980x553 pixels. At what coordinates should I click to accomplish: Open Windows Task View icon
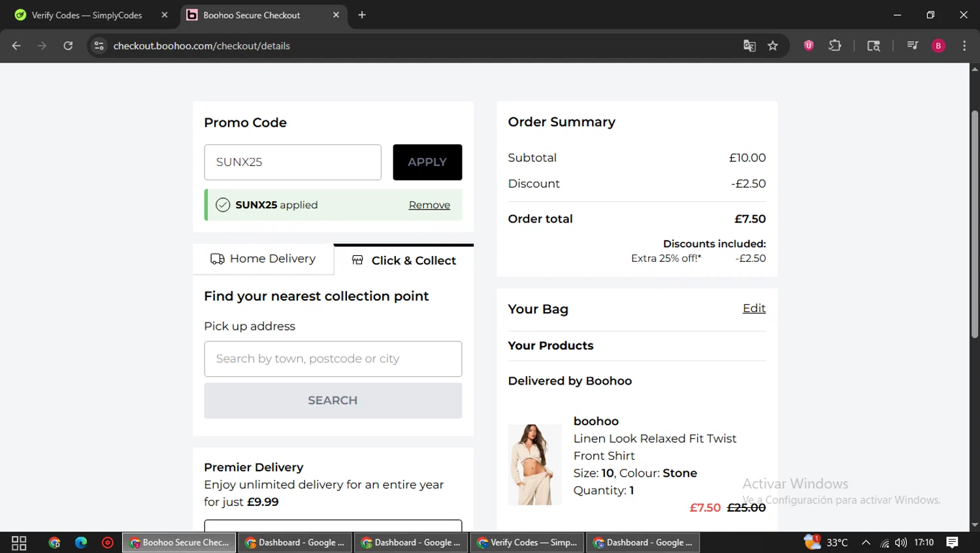tap(19, 543)
